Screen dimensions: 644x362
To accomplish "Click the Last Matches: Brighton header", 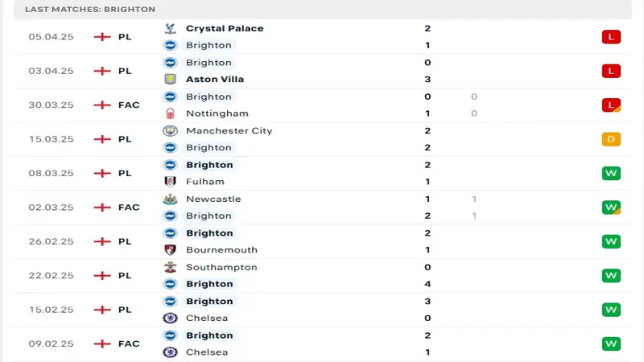I will click(90, 9).
